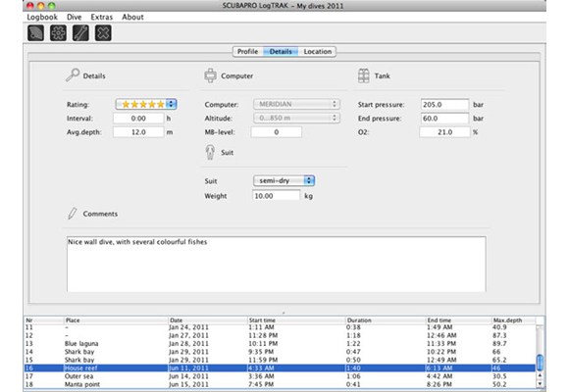Viewport: 569px width, 392px height.
Task: Switch to the Location tab
Action: tap(318, 52)
